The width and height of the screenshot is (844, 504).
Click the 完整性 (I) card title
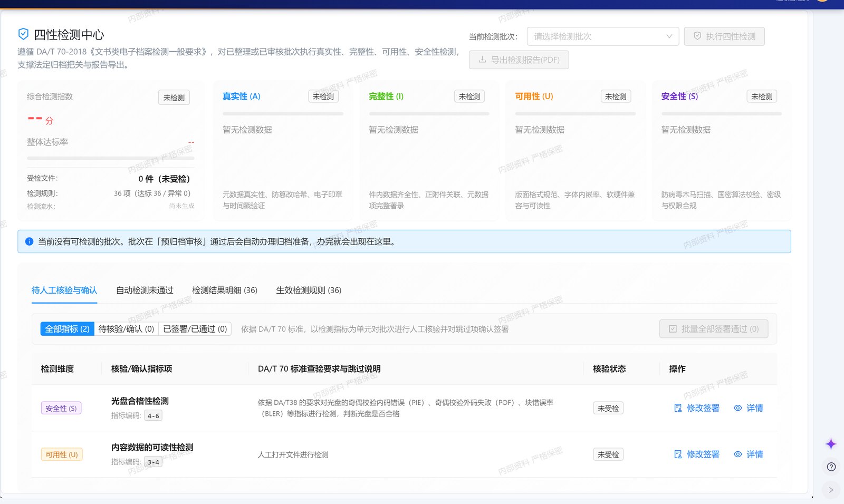pos(386,96)
